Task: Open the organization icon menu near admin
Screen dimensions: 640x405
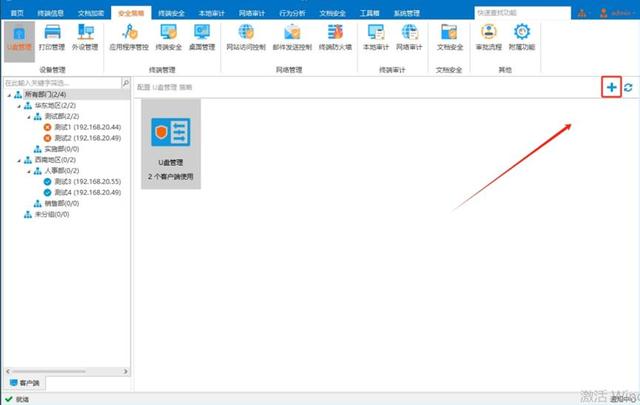Action: point(583,13)
